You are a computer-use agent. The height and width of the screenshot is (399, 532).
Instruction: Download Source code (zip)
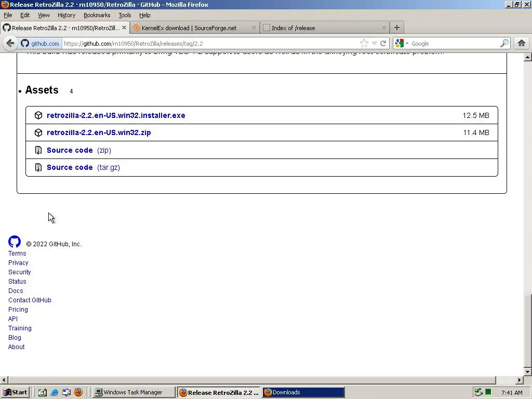[79, 150]
